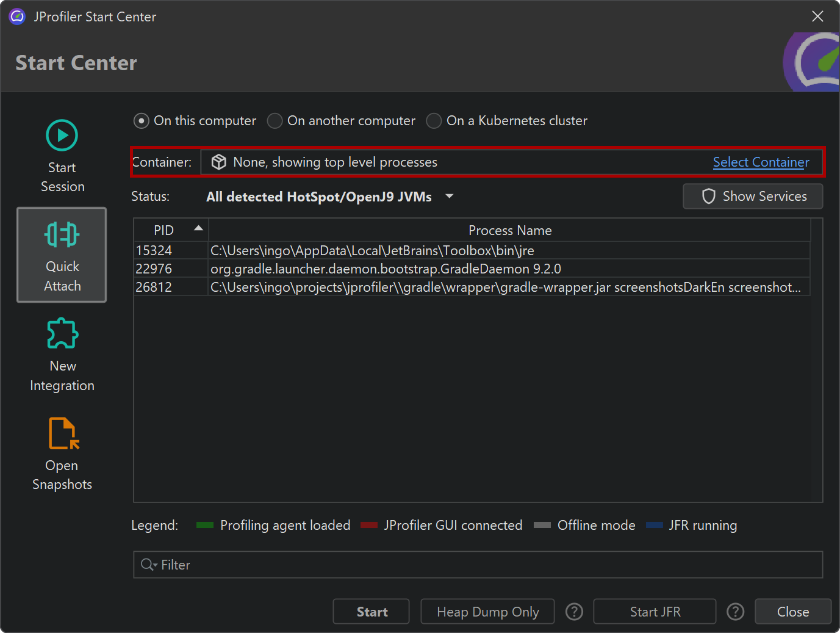
Task: Select process with PID 15324
Action: 154,250
